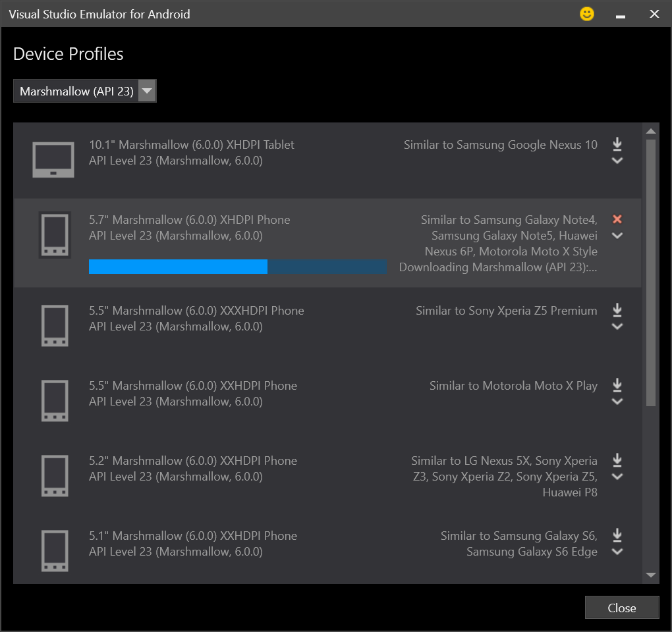
Task: Open the Marshmallow (API 23) platform dropdown
Action: (x=84, y=92)
